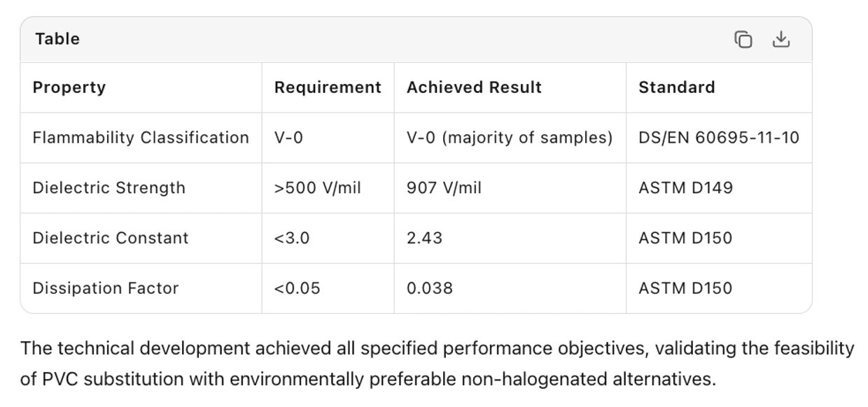Select the Dielectric Strength row label
The width and height of the screenshot is (868, 407).
[108, 188]
